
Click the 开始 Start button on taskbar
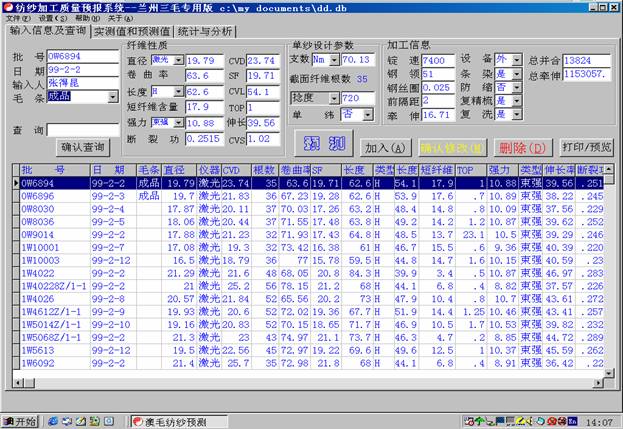(20, 422)
